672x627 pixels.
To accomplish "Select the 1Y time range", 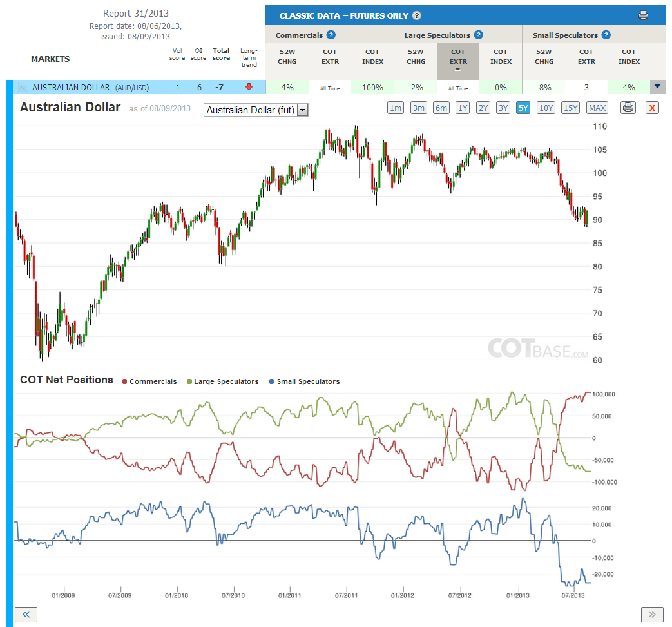I will pos(463,108).
